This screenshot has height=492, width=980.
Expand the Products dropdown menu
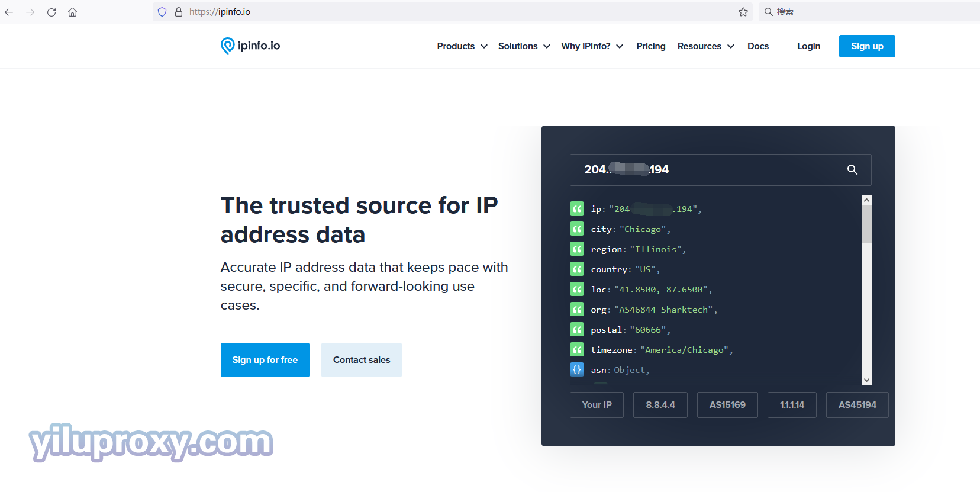point(462,46)
